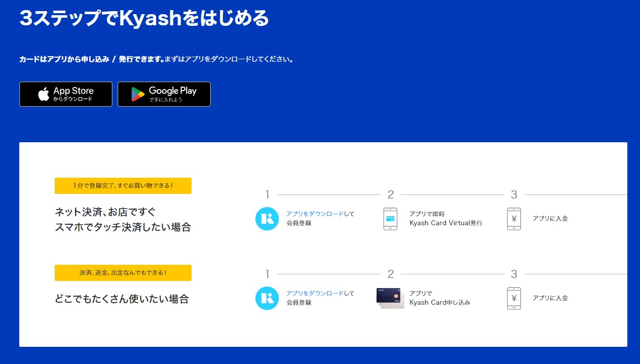The height and width of the screenshot is (364, 640).
Task: Click the Kyash Card Virtual発行 step text
Action: 445,223
